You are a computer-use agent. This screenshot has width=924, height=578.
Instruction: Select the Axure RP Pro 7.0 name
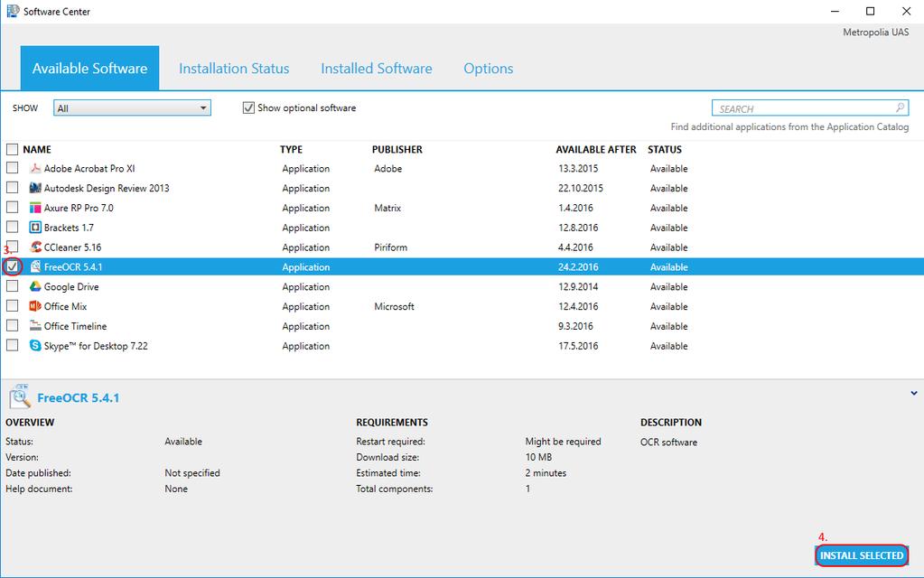pos(79,208)
